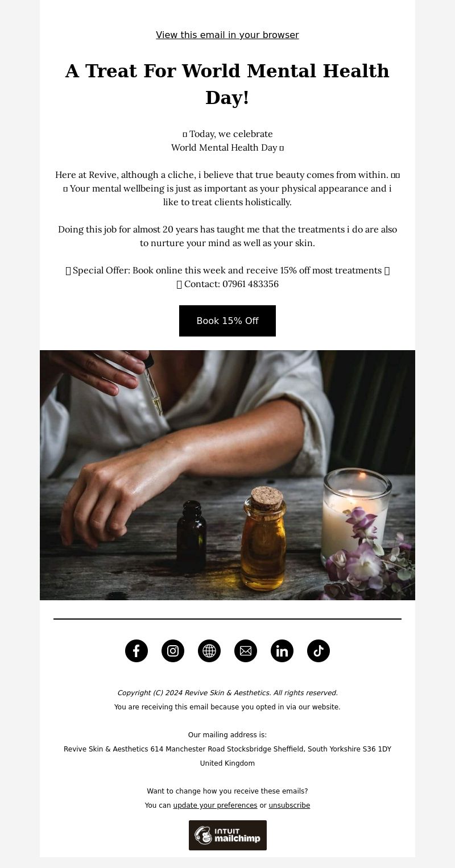The height and width of the screenshot is (868, 455).
Task: Open the Instagram social icon
Action: click(x=173, y=651)
